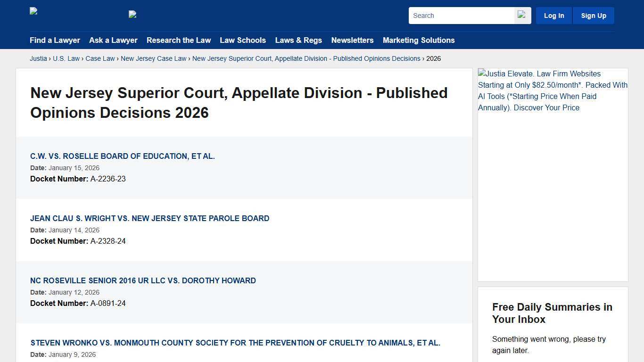Image resolution: width=644 pixels, height=362 pixels.
Task: Open New Jersey Case Law breadcrumb link
Action: (153, 58)
